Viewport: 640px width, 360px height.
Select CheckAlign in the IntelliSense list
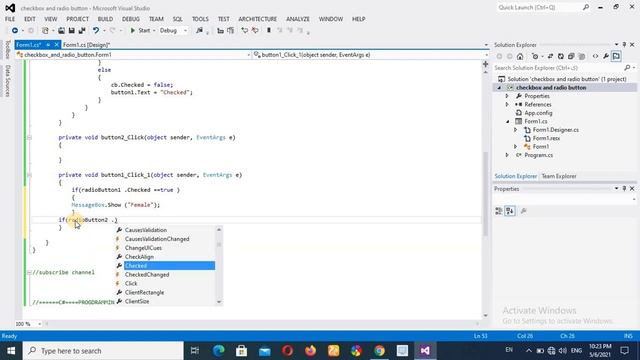(139, 257)
